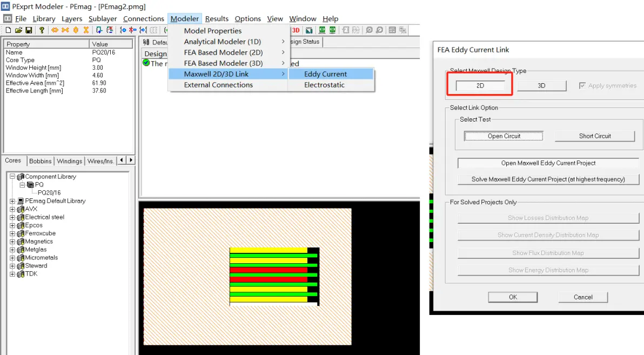
Task: Toggle the Apply symmetries checkbox
Action: click(582, 85)
